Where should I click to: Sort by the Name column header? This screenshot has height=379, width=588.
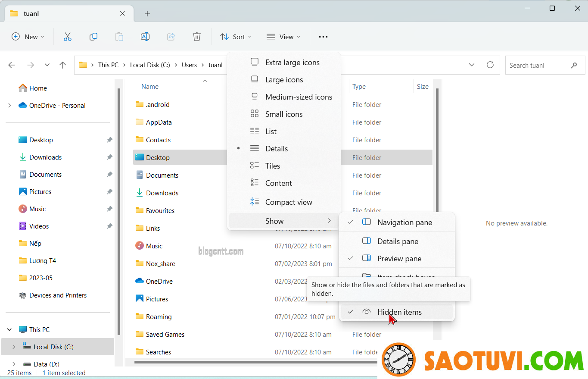tap(150, 87)
